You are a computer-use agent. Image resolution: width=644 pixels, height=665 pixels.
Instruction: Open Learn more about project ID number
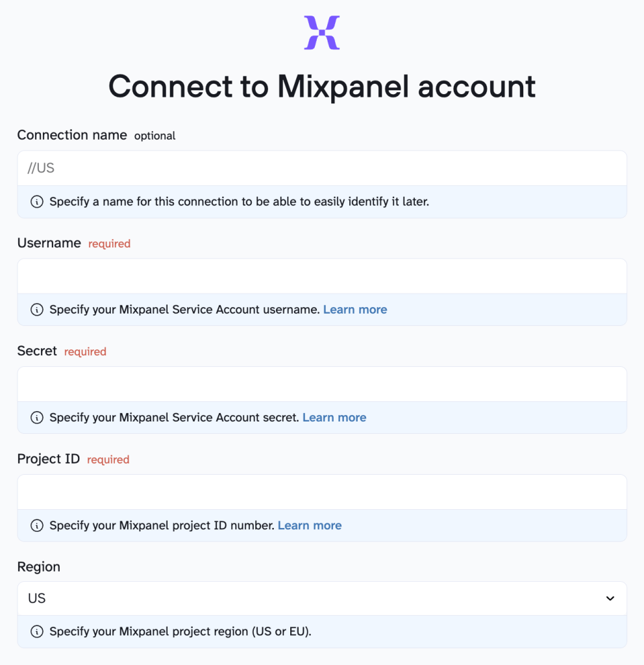point(310,525)
